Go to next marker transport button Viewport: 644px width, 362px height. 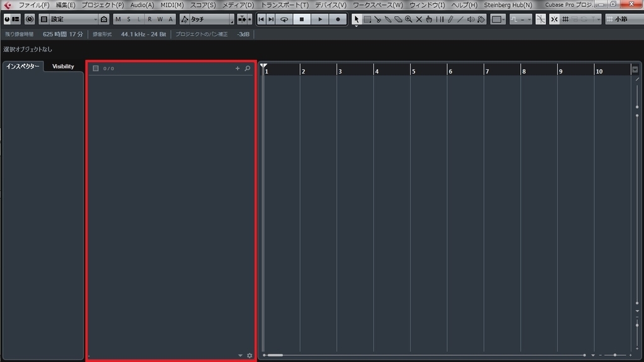(271, 19)
